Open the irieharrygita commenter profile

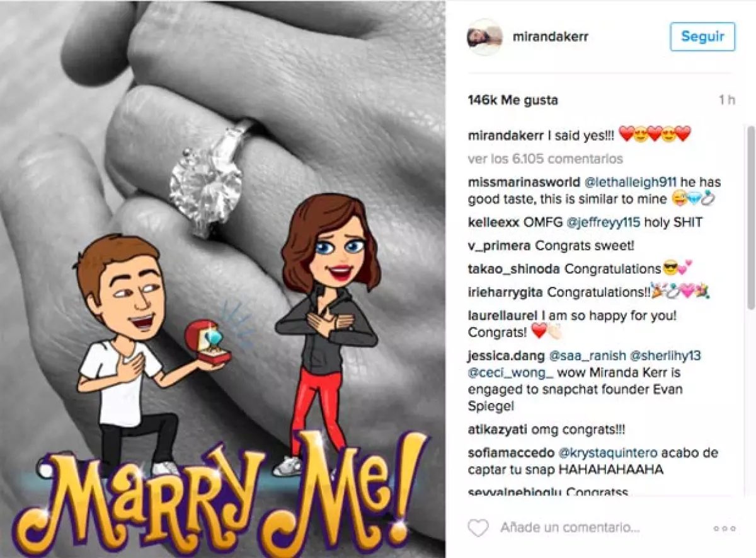pyautogui.click(x=507, y=293)
